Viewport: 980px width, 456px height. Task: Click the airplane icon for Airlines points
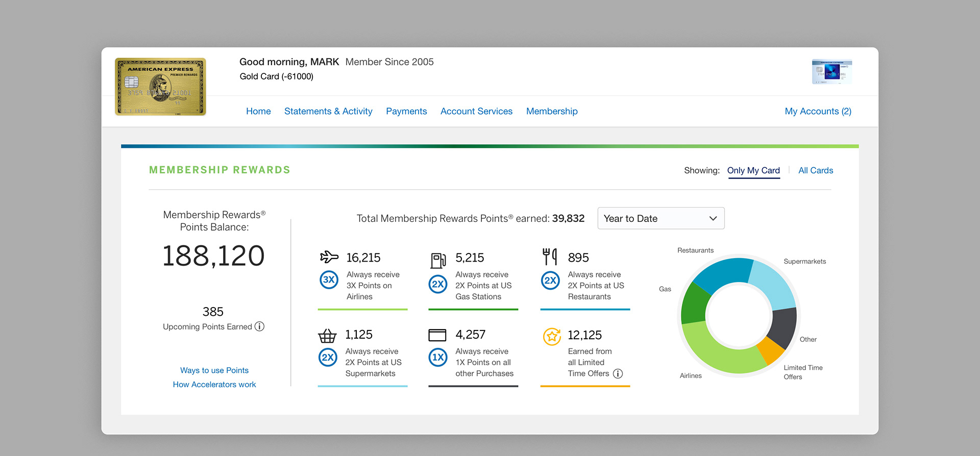tap(329, 257)
